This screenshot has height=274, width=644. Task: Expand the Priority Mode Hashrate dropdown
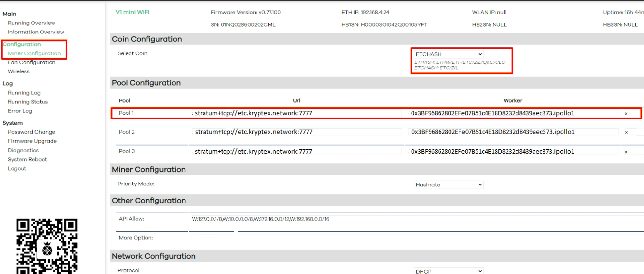pos(448,185)
